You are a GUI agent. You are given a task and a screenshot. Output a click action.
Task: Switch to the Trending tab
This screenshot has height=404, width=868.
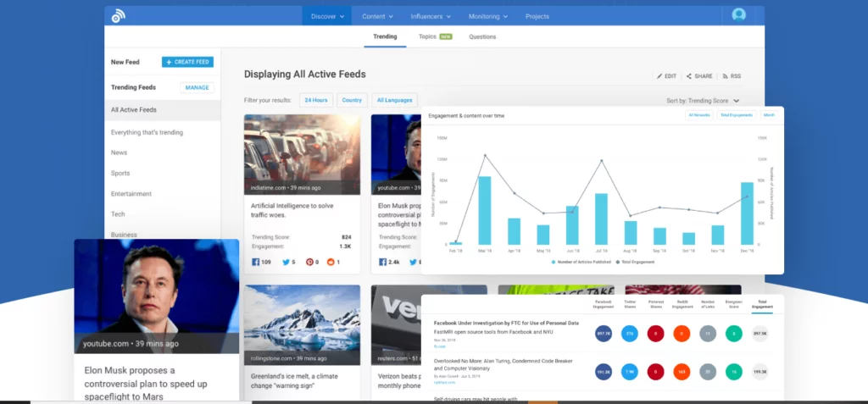tap(385, 36)
